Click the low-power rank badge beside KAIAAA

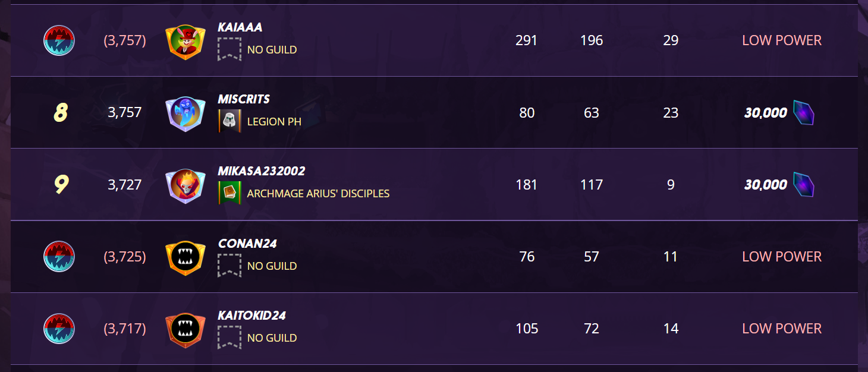[x=59, y=41]
